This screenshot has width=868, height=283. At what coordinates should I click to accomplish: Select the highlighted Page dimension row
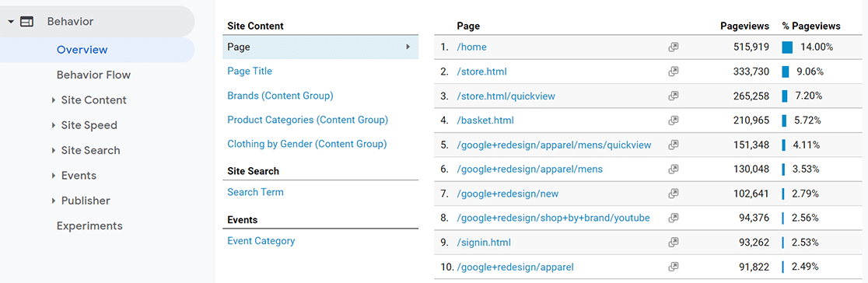tap(320, 47)
